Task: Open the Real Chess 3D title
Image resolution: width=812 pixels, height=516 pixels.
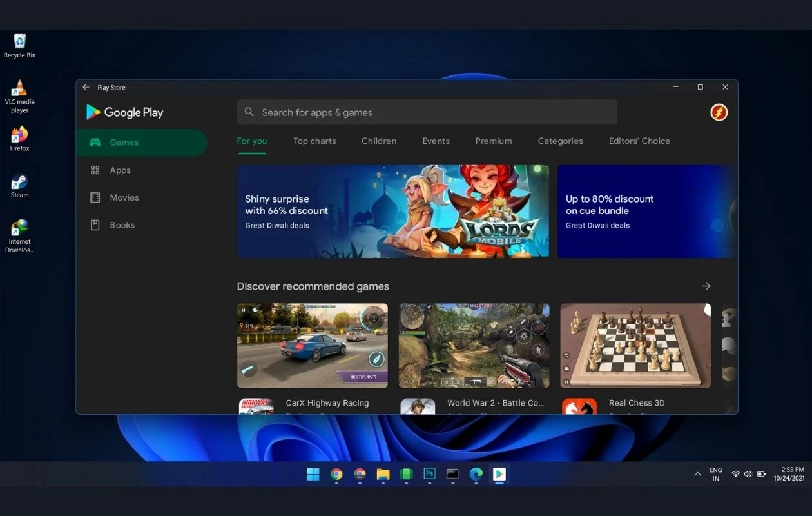Action: [x=637, y=403]
